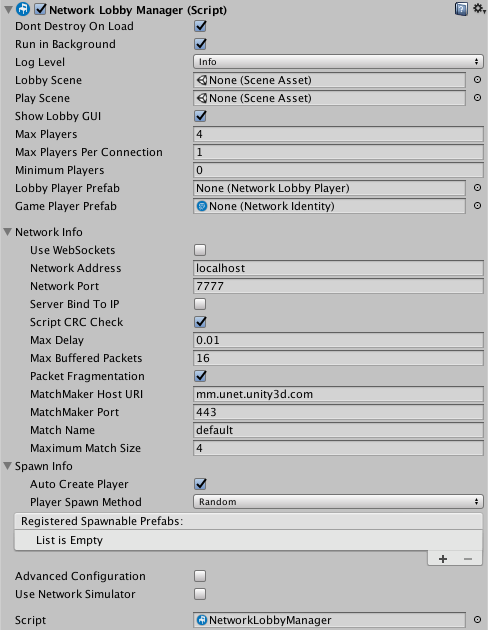Enable Use WebSockets
Image resolution: width=488 pixels, height=630 pixels.
pyautogui.click(x=200, y=250)
